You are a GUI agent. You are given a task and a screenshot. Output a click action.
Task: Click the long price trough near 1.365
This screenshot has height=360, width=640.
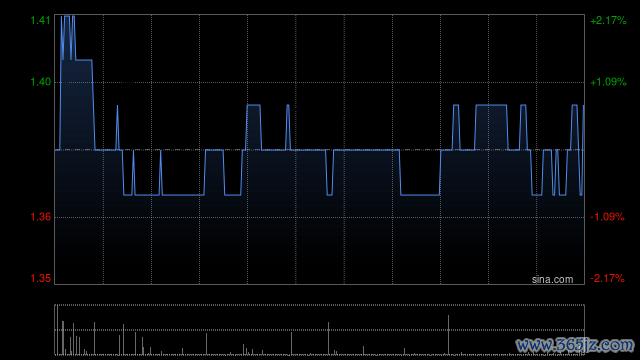183,195
